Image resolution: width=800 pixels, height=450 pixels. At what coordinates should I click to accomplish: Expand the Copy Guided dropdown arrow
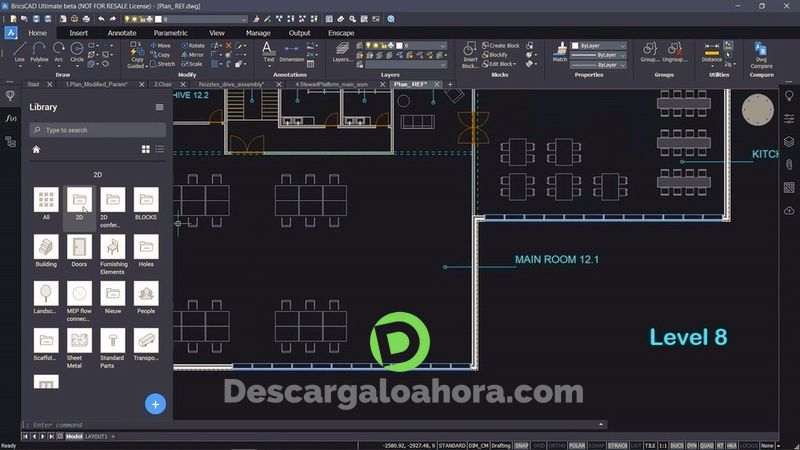tap(146, 66)
